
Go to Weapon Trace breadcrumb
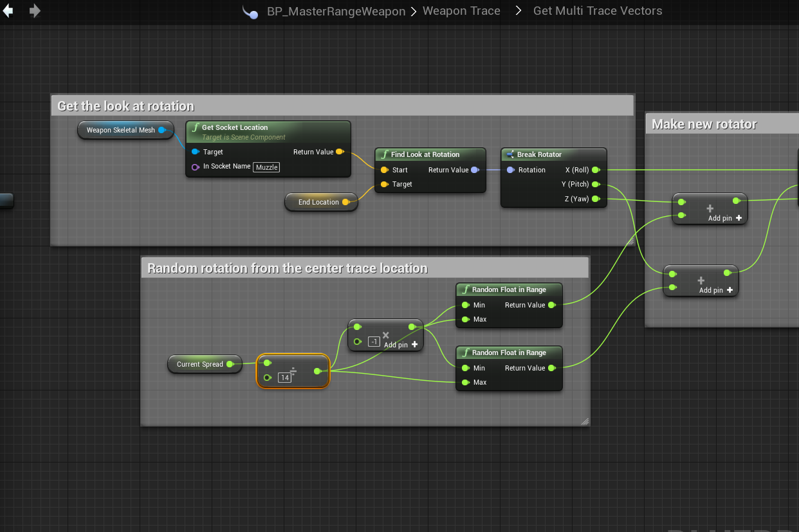461,11
